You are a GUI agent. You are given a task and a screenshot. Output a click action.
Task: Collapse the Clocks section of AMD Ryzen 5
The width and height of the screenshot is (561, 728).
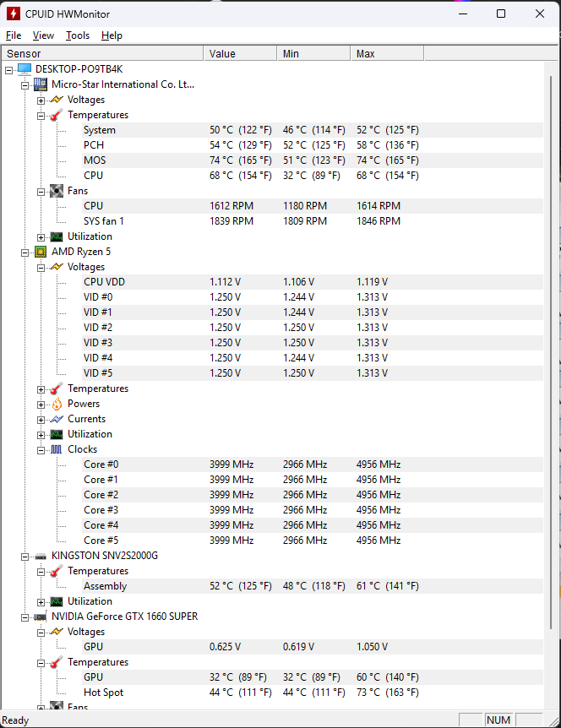(41, 449)
